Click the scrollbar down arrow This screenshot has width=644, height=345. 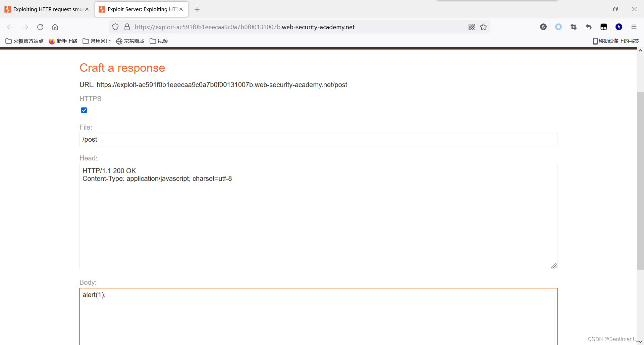(x=640, y=342)
